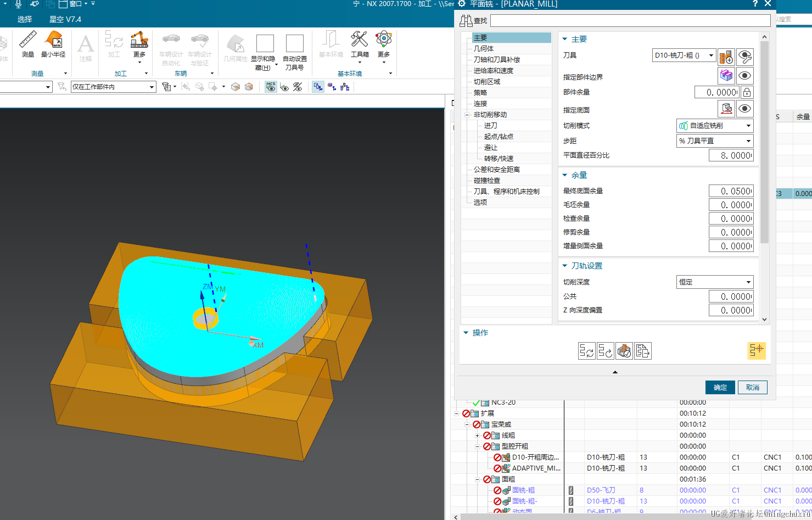The height and width of the screenshot is (520, 812).
Task: Click the microphone icon in title bar
Action: (18, 4)
